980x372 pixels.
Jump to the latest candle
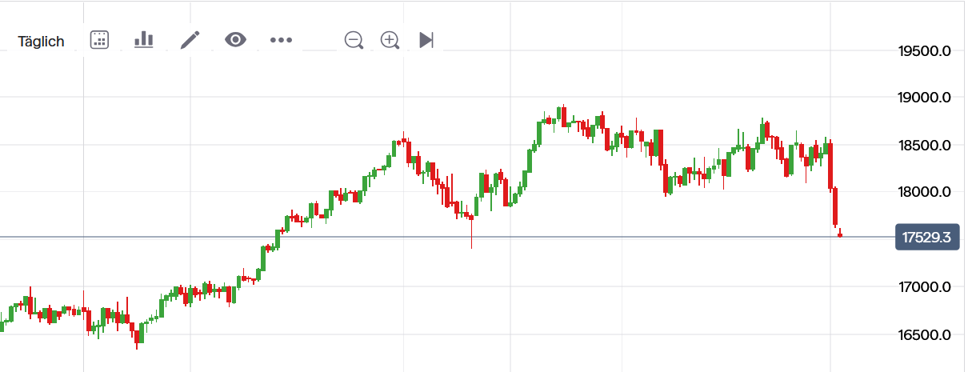[x=426, y=40]
